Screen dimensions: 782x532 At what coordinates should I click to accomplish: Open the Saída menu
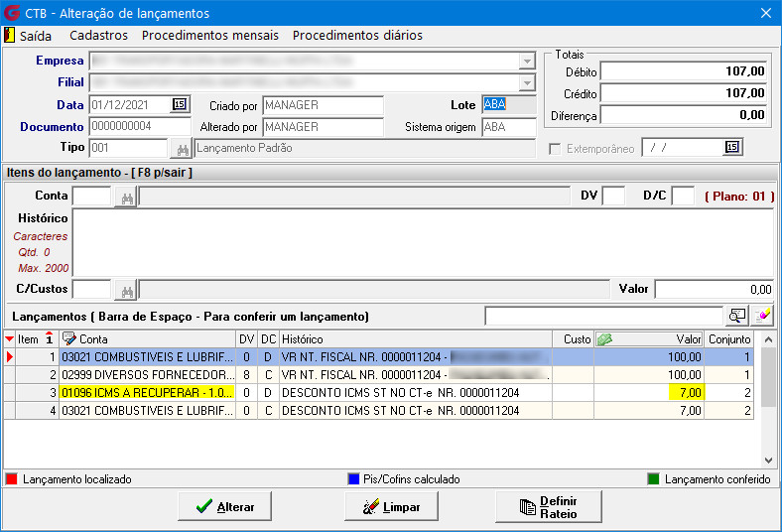click(36, 36)
